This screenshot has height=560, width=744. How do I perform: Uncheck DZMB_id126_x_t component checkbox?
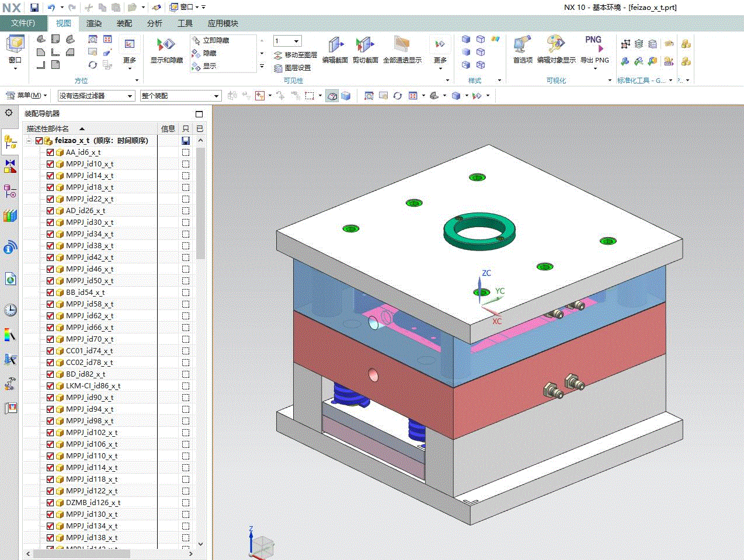(x=50, y=503)
